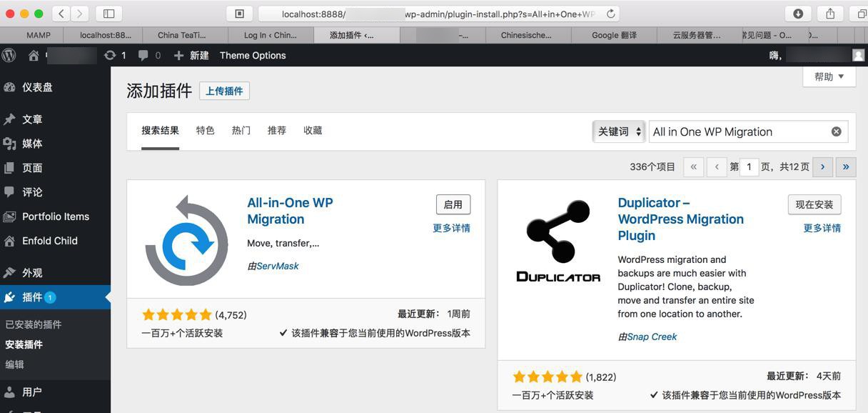
Task: Switch to the Log In ‹ Chin... tab
Action: point(271,35)
